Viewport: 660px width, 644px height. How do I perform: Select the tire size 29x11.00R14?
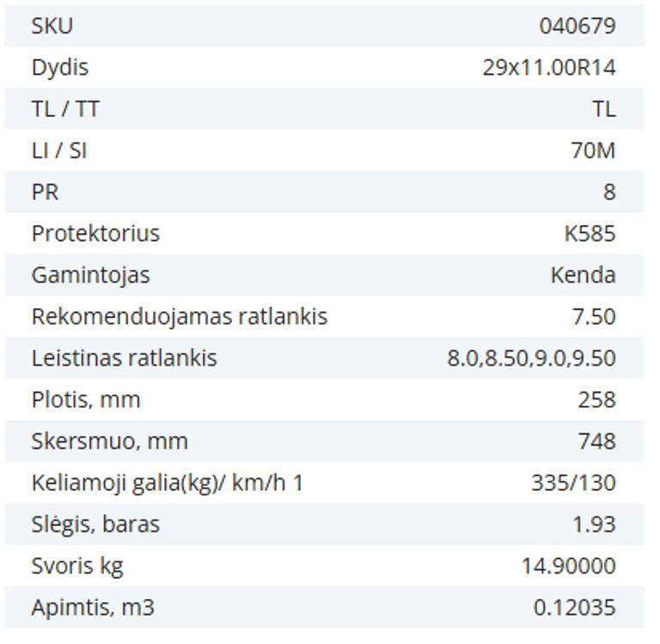[x=549, y=67]
